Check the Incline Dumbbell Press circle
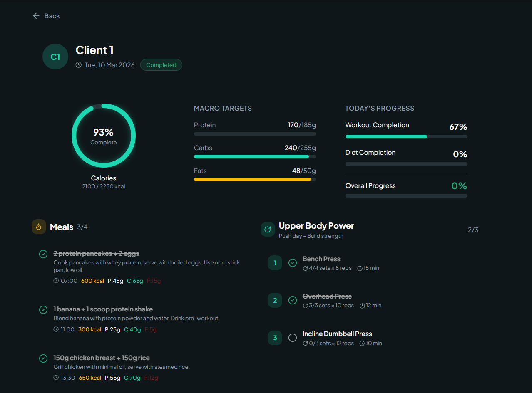Screen dimensions: 532x393 [x=293, y=338]
